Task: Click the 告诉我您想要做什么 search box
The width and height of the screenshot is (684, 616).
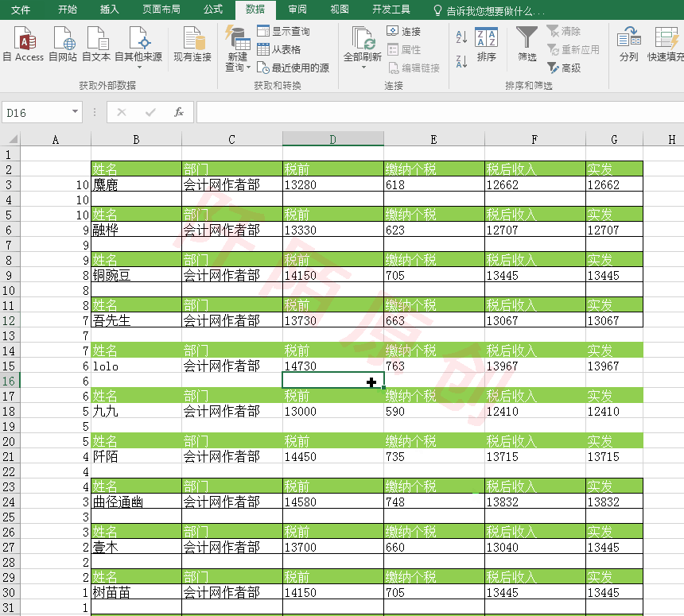Action: click(489, 11)
